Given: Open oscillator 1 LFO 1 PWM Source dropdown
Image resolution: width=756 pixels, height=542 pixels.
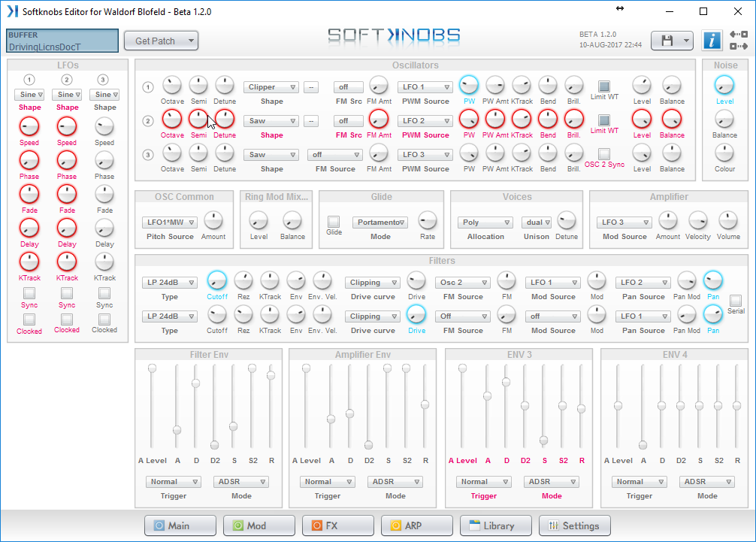Looking at the screenshot, I should 425,86.
